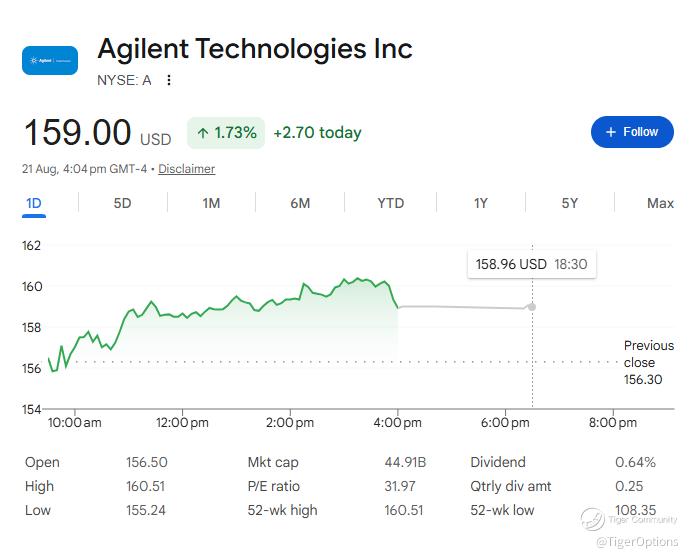Switch to the 5D chart tab
The height and width of the screenshot is (557, 691).
click(123, 203)
